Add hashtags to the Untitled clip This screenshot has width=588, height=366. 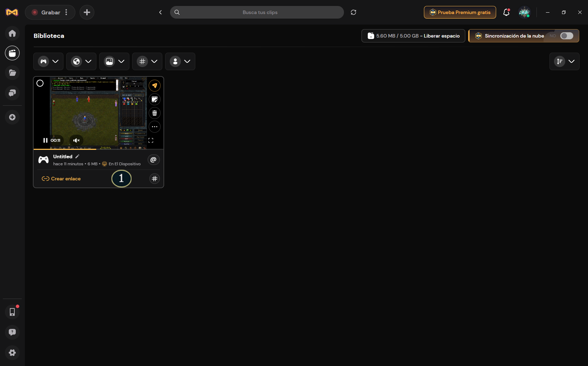(155, 179)
